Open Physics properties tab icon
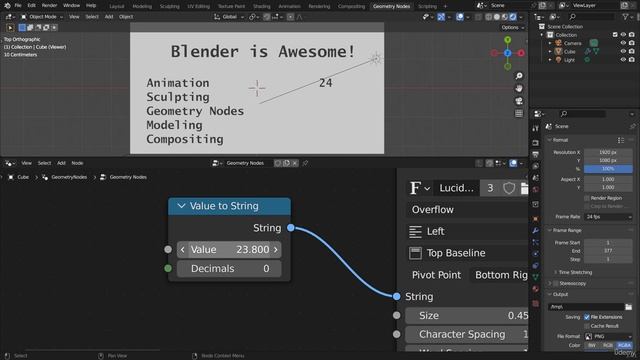 (x=536, y=254)
